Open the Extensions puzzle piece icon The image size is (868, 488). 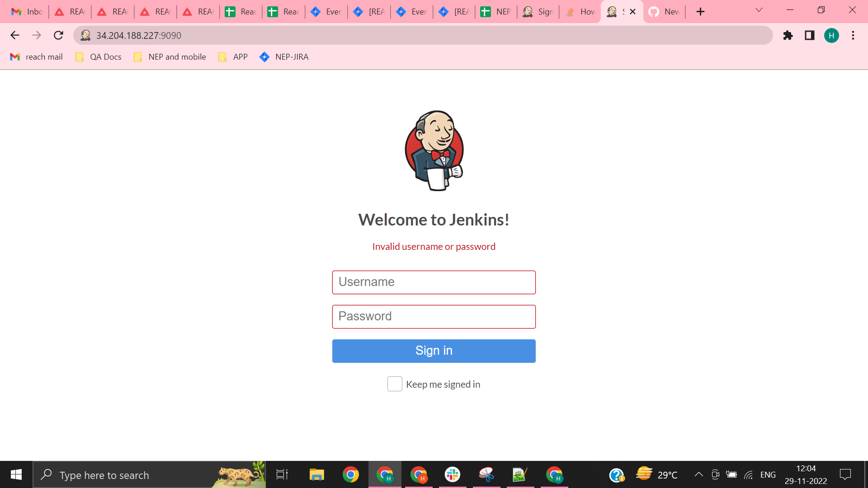788,35
